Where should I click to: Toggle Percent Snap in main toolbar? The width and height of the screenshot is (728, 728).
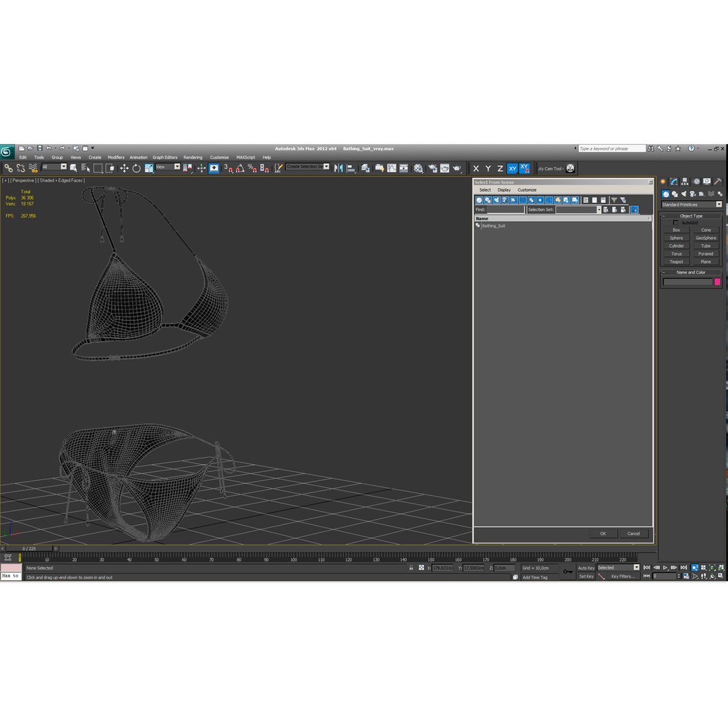252,168
